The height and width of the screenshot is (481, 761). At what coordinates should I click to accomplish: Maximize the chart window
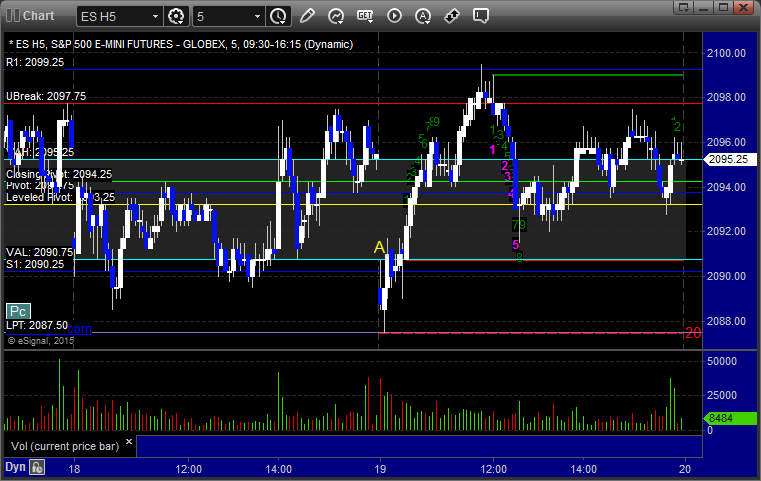(723, 7)
